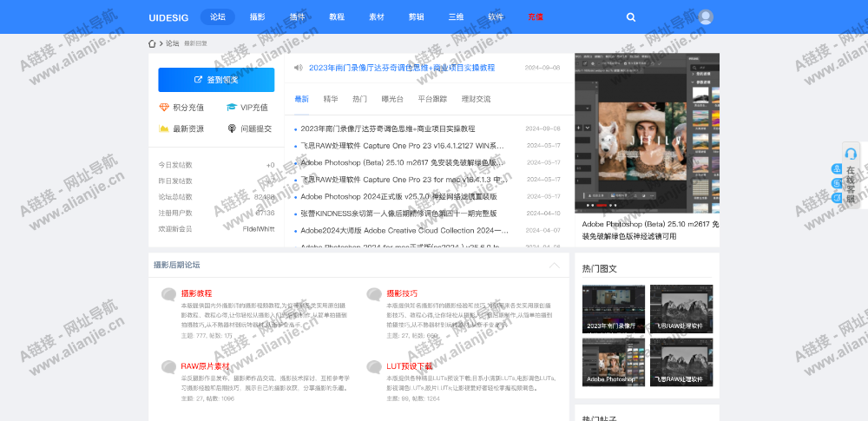Open the red 充值 navigation item
This screenshot has width=868, height=421.
(x=536, y=17)
